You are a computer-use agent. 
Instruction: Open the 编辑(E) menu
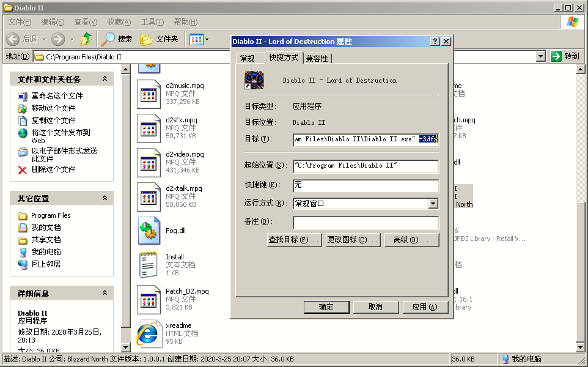point(53,22)
